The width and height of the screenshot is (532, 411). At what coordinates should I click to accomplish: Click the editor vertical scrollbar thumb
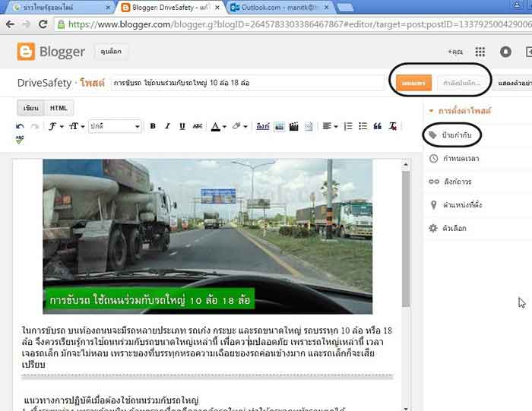click(x=405, y=239)
